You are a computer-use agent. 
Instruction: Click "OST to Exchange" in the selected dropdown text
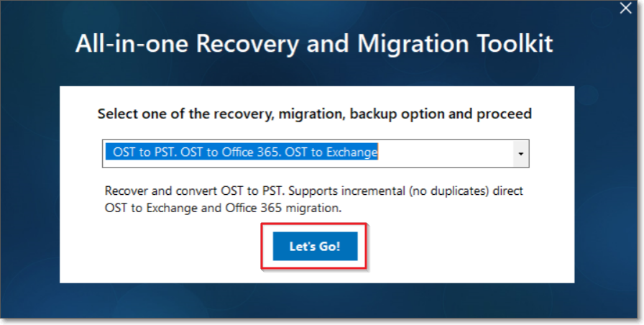pos(331,152)
